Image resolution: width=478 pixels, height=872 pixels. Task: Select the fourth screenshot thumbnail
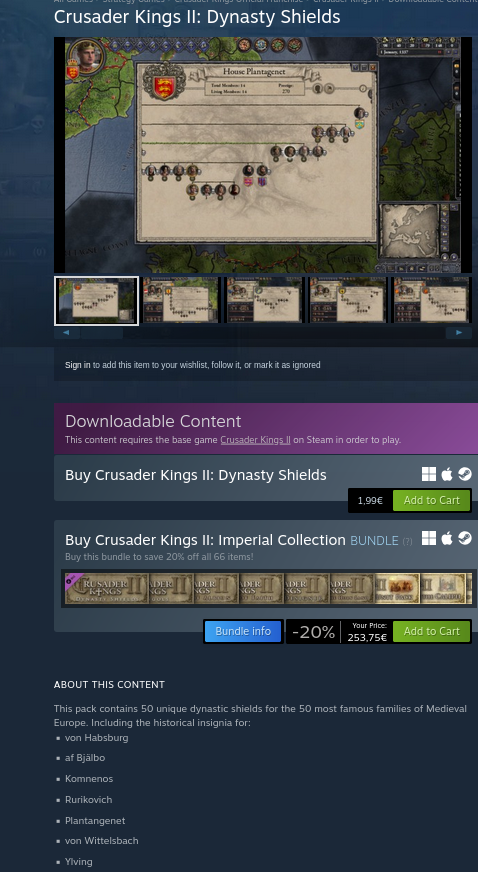click(348, 300)
